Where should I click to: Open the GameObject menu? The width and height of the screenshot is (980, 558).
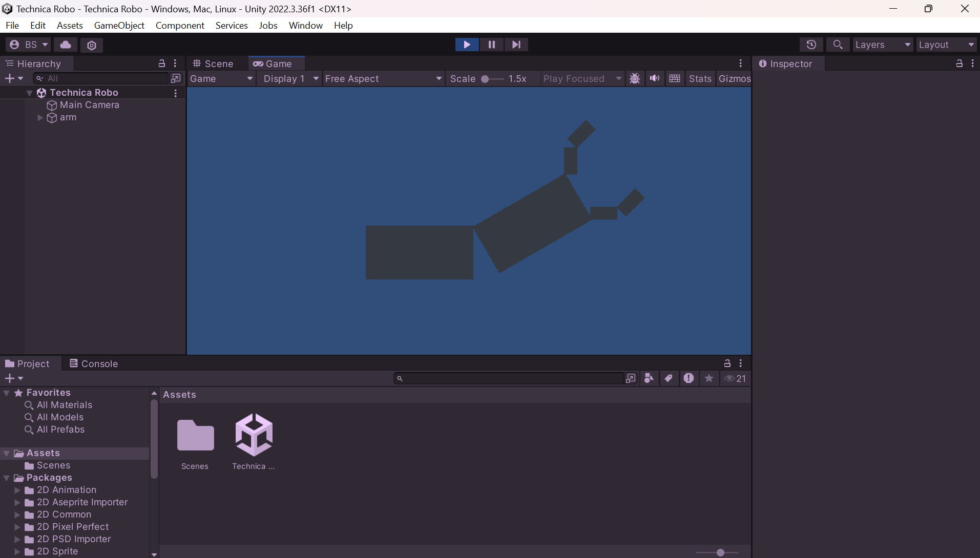pos(119,25)
